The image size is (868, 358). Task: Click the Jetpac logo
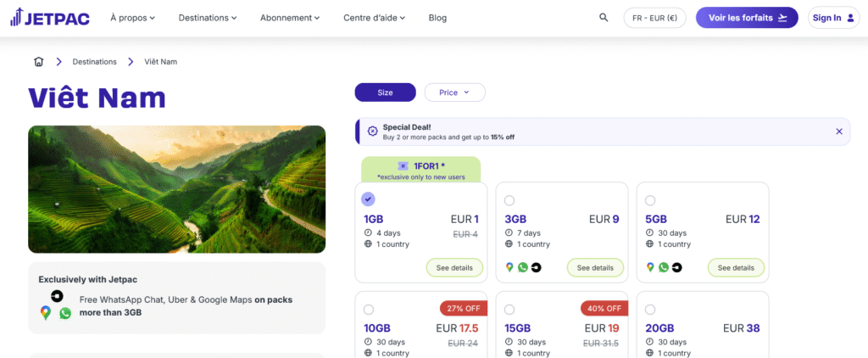point(50,18)
